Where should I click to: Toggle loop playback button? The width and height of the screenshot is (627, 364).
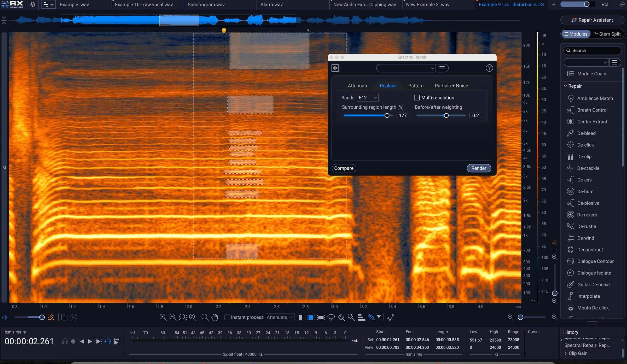coord(108,341)
